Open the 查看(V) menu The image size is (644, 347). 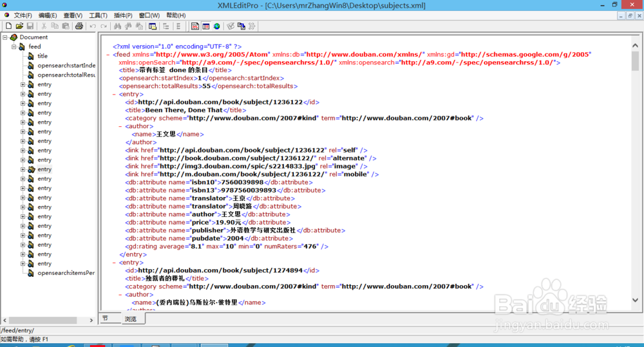coord(73,15)
